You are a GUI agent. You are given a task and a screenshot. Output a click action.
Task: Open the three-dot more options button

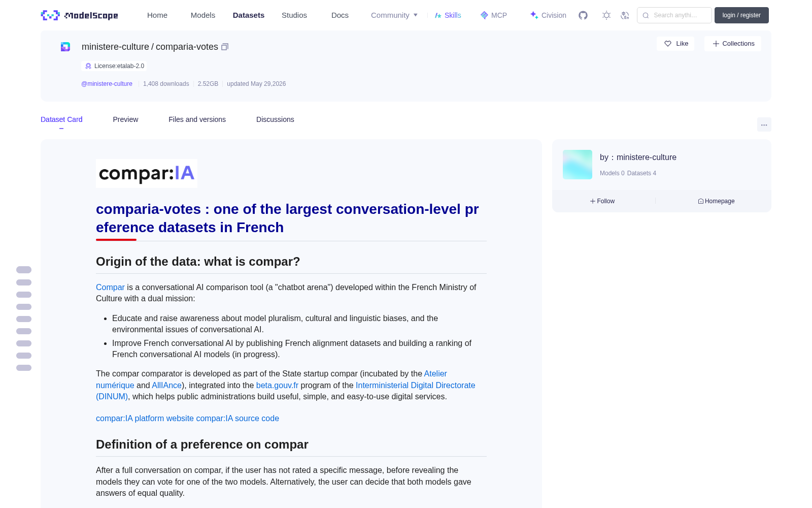[x=764, y=124]
